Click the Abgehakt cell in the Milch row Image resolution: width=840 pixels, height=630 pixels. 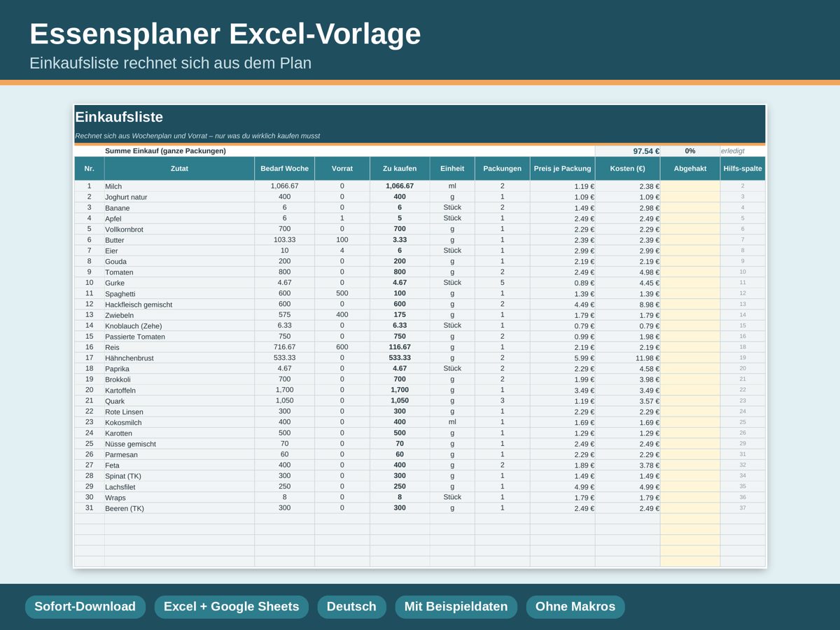point(690,186)
